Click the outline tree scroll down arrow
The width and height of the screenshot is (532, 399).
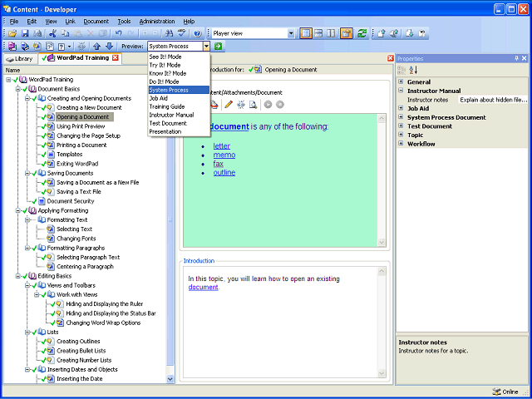click(x=170, y=379)
